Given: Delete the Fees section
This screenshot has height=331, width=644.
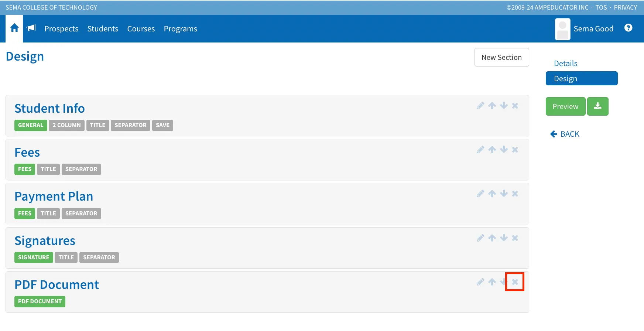Looking at the screenshot, I should click(515, 150).
